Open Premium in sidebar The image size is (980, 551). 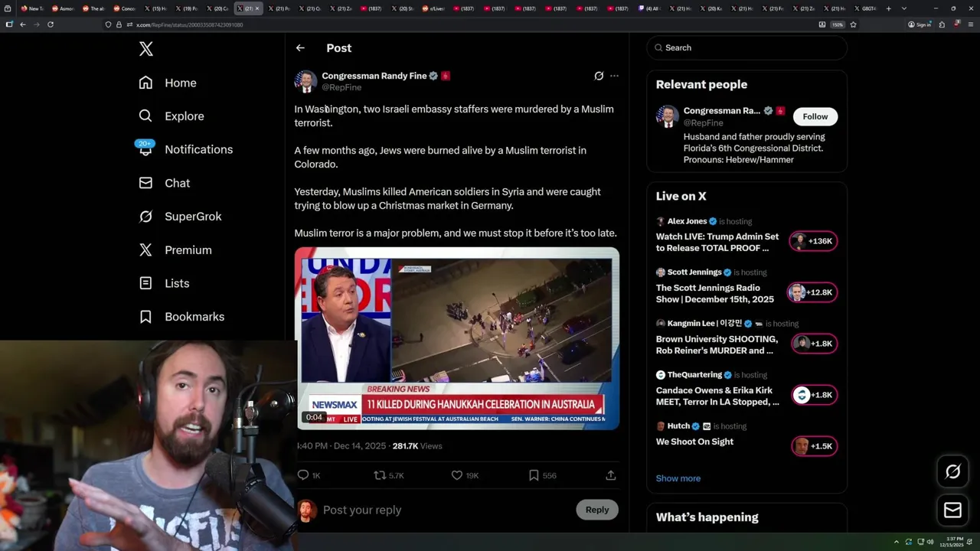click(175, 250)
